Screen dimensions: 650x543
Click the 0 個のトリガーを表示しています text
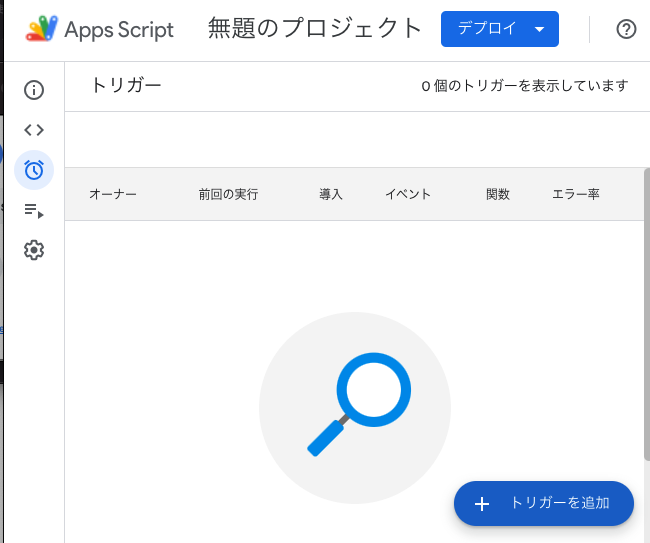coord(525,86)
